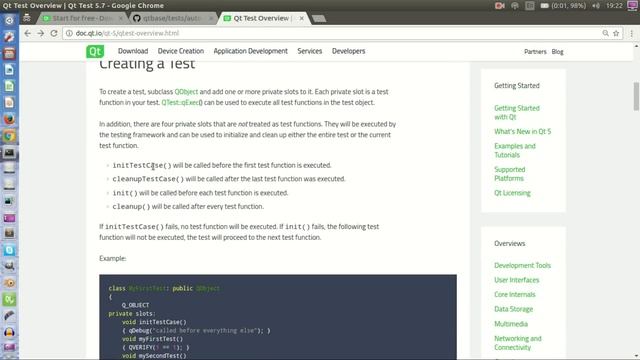Open Terminal from the Ubuntu dock
Viewport: 640px width, 360px height.
coord(9,153)
